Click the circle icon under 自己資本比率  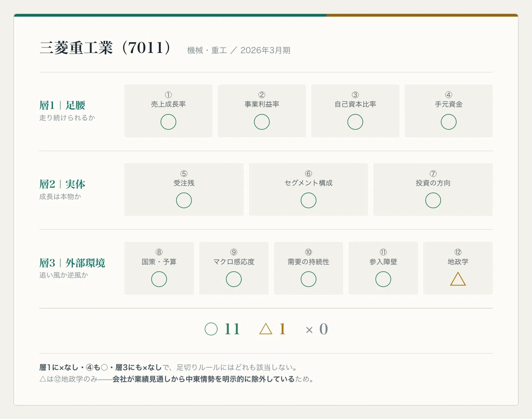tap(355, 122)
